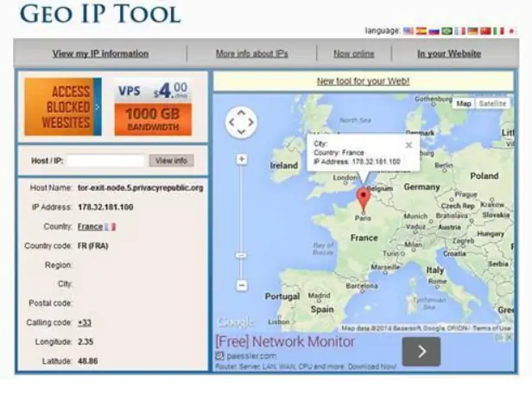Viewport: 532px width, 401px height.
Task: Open View my IP information tab
Action: (100, 54)
